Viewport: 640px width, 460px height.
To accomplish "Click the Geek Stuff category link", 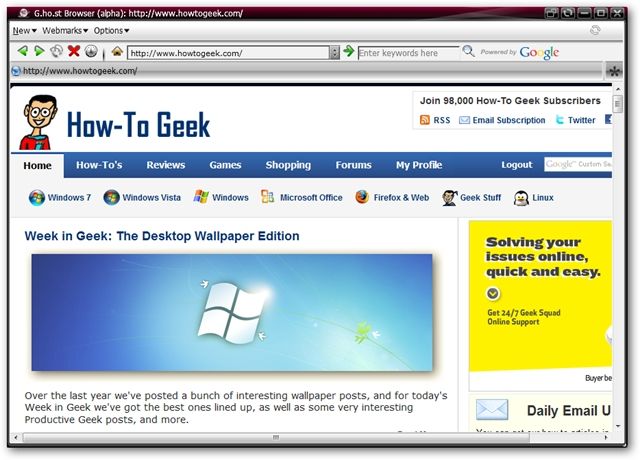I will point(480,198).
